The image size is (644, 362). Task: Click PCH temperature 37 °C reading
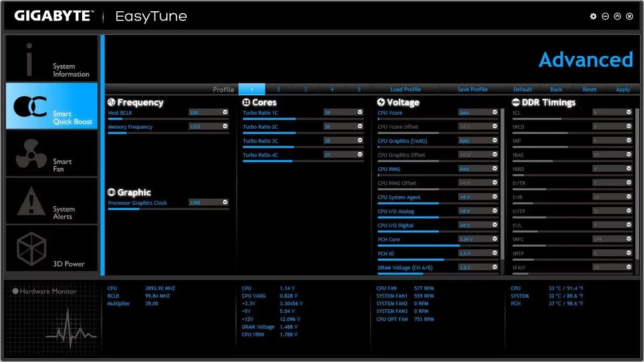[566, 304]
